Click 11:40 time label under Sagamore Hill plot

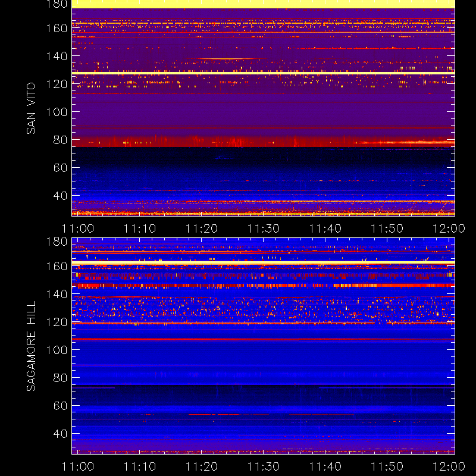[x=325, y=466]
